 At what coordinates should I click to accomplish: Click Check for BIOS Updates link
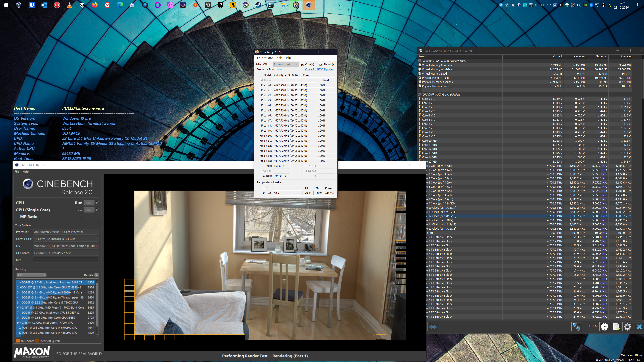point(319,69)
